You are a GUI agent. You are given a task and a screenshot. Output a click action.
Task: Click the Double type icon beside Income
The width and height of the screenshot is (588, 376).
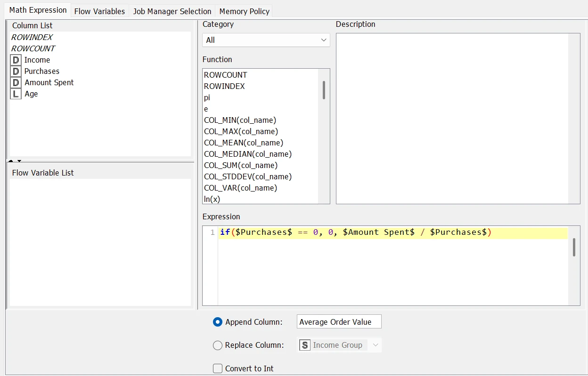[16, 60]
